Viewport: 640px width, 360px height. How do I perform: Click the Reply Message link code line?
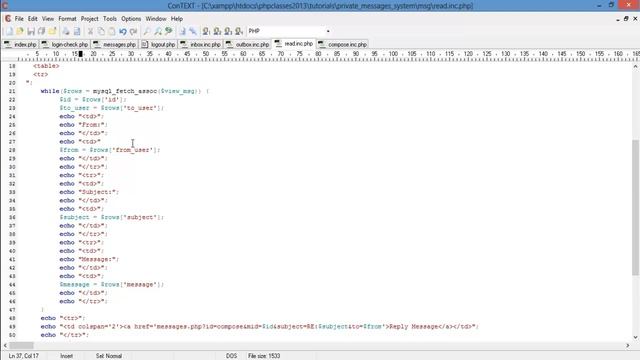260,327
